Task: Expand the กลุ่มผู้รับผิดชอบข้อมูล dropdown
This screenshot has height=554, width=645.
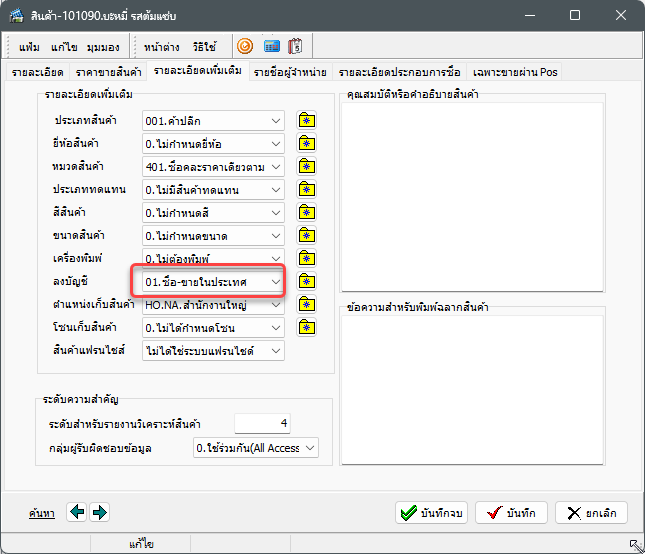Action: click(x=309, y=448)
